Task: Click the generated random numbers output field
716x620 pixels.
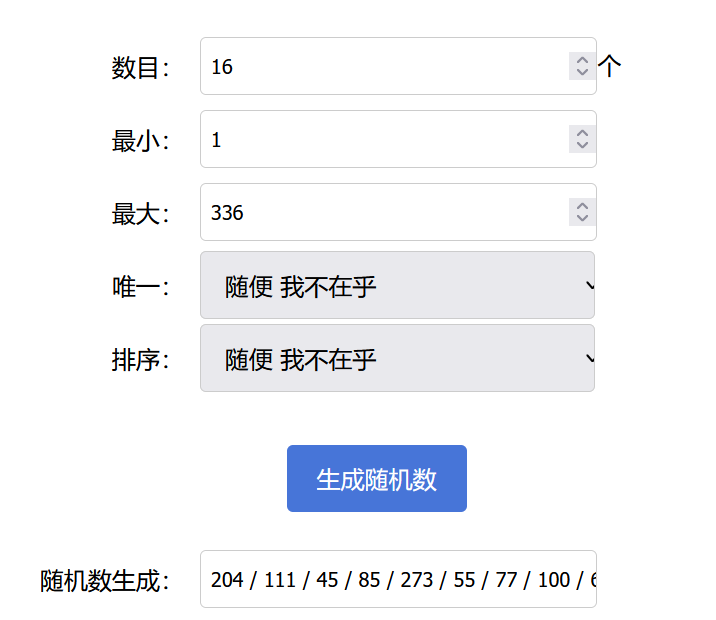Action: click(398, 580)
